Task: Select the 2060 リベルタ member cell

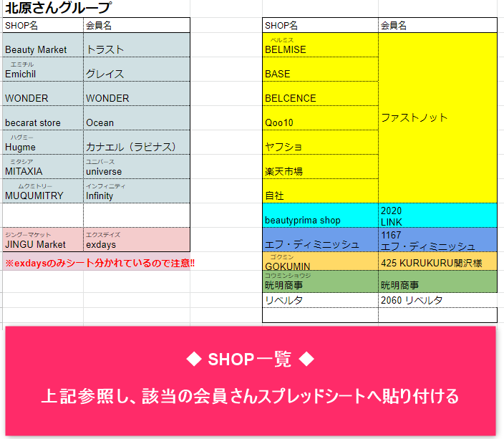Action: point(438,300)
